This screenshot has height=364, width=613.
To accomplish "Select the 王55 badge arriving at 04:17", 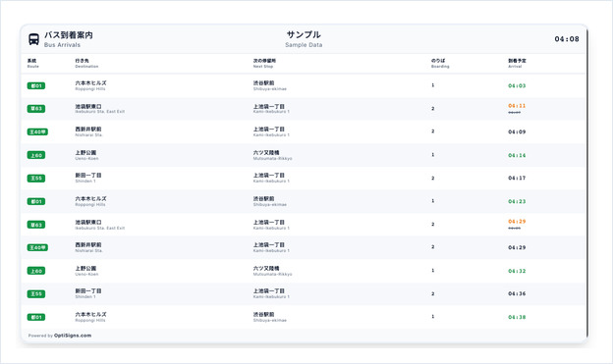I will (36, 179).
